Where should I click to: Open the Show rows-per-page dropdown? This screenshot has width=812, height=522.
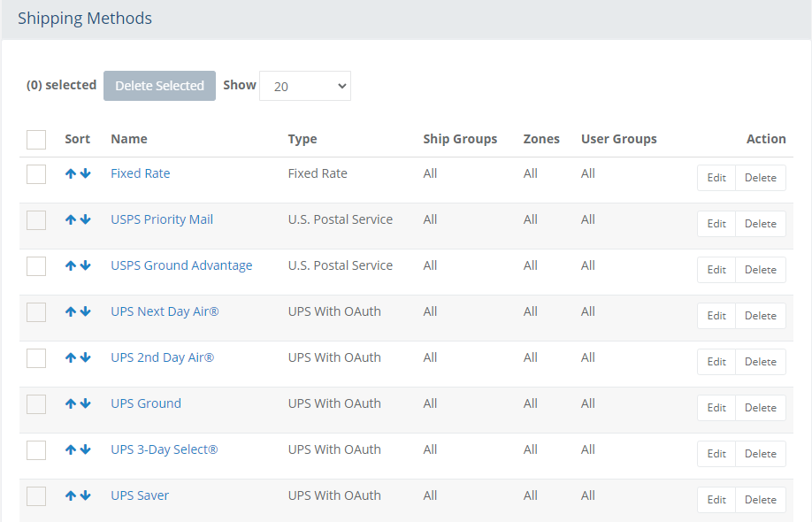click(x=305, y=86)
